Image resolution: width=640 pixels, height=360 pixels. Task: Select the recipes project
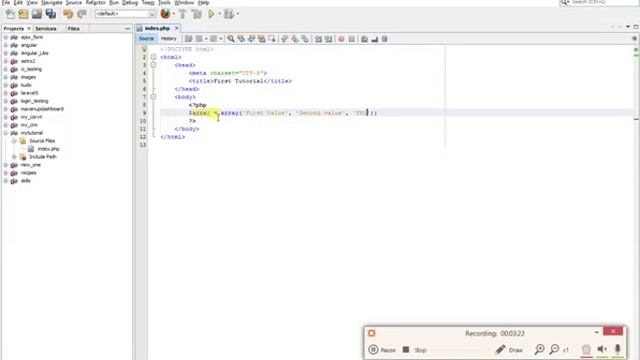point(28,173)
